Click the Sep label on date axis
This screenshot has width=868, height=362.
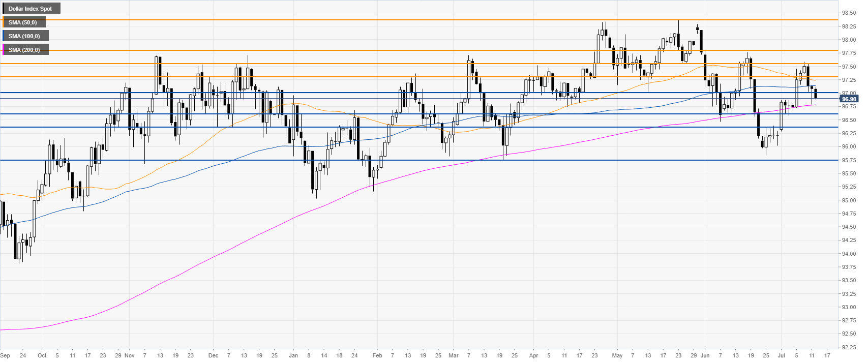(x=5, y=355)
